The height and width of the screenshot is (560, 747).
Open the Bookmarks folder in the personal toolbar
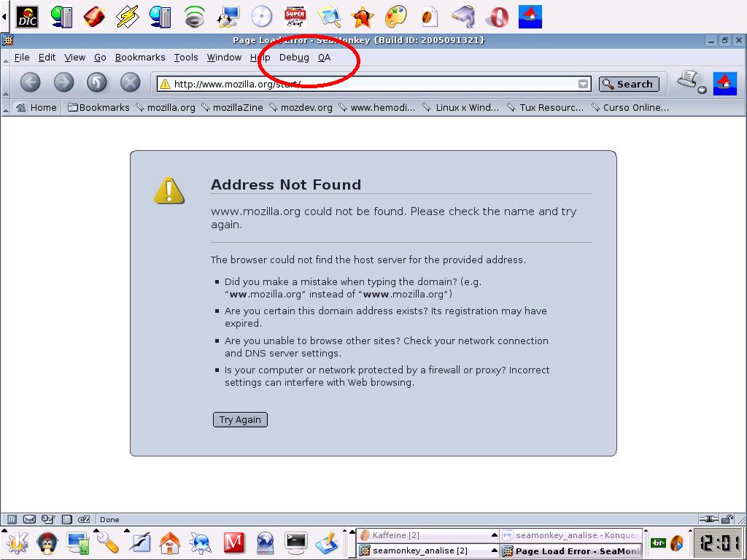click(x=98, y=108)
